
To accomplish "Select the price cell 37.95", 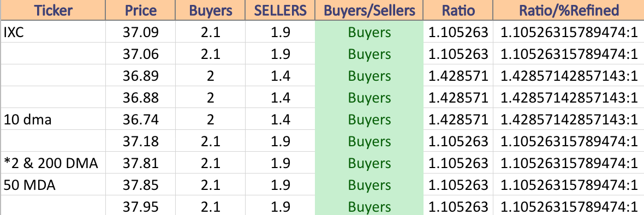I will click(x=140, y=206).
